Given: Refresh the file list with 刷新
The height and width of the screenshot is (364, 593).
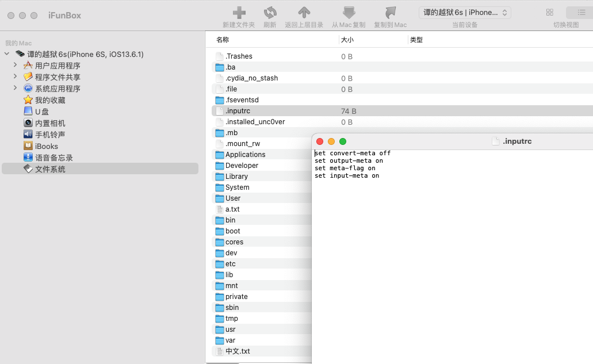Looking at the screenshot, I should 270,13.
